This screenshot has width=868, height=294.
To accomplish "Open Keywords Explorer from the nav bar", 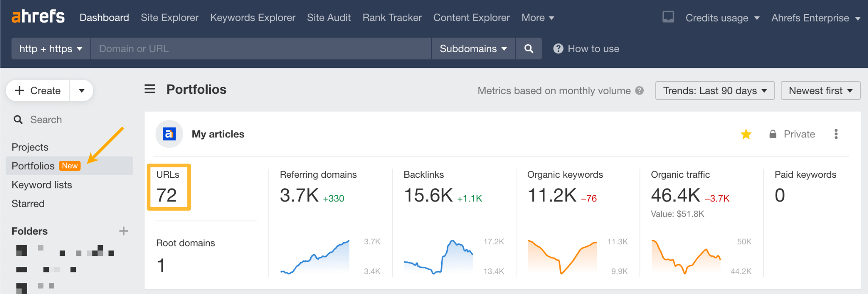I will (253, 18).
